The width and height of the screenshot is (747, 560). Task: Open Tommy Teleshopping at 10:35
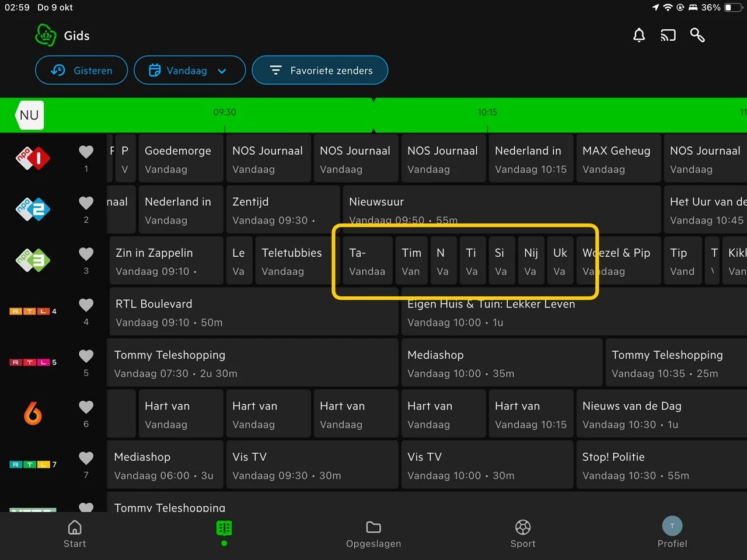676,363
